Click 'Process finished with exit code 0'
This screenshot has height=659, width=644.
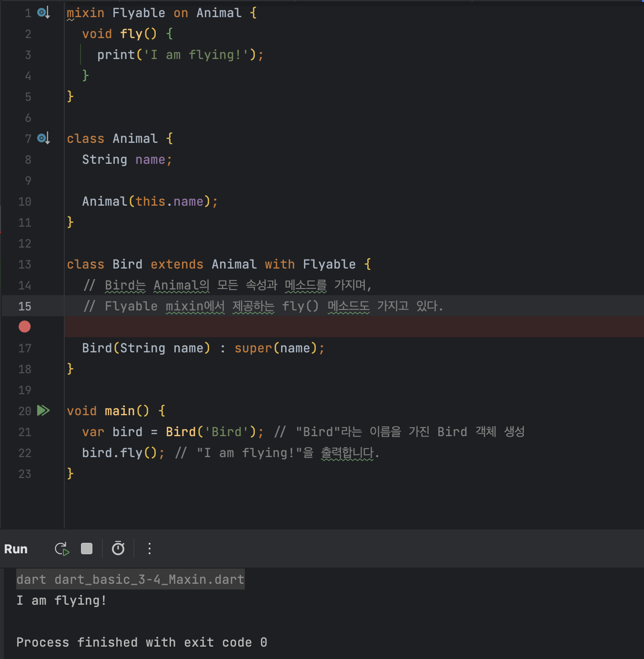[x=142, y=642]
